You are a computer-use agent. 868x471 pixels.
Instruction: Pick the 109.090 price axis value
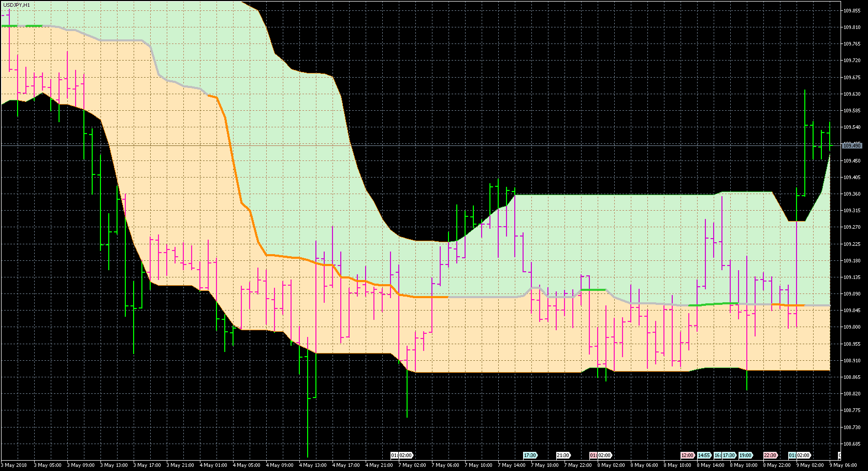pyautogui.click(x=852, y=294)
